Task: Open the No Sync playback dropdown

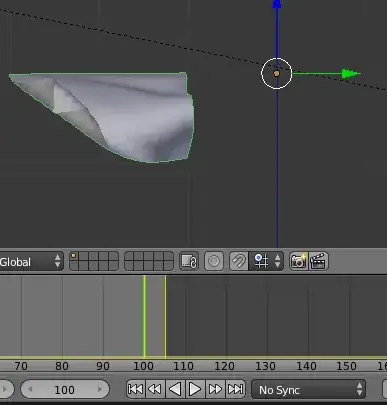Action: [x=308, y=389]
